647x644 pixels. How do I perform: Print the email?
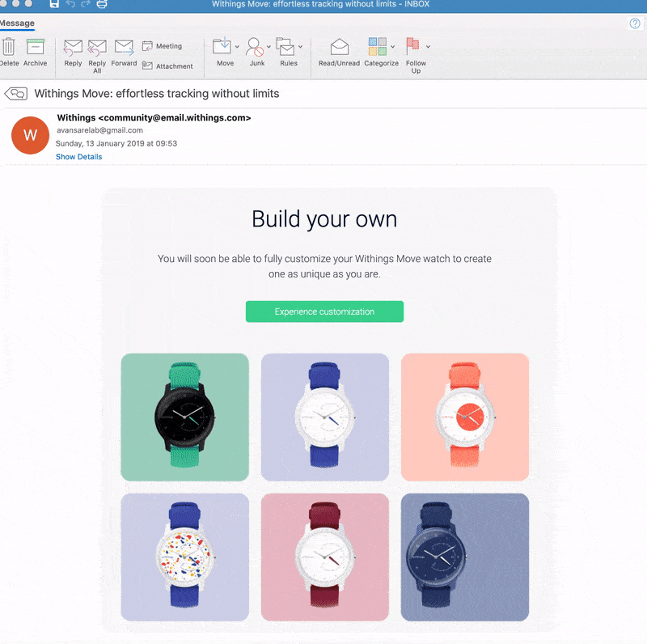102,4
